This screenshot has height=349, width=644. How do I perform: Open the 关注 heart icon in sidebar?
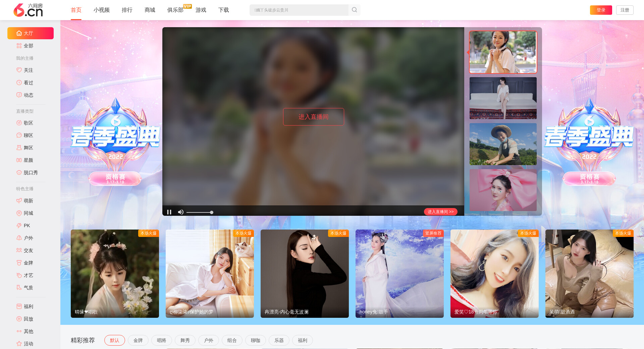[x=19, y=70]
